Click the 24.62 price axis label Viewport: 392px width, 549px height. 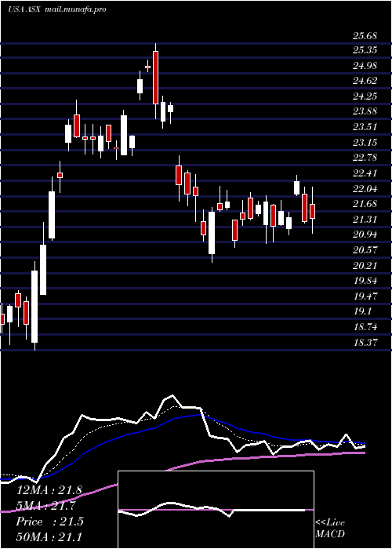[x=365, y=81]
